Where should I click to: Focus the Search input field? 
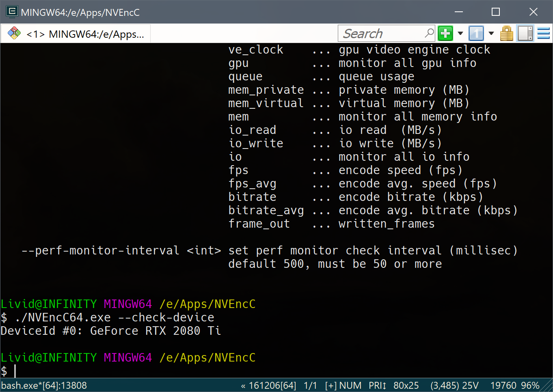[382, 33]
